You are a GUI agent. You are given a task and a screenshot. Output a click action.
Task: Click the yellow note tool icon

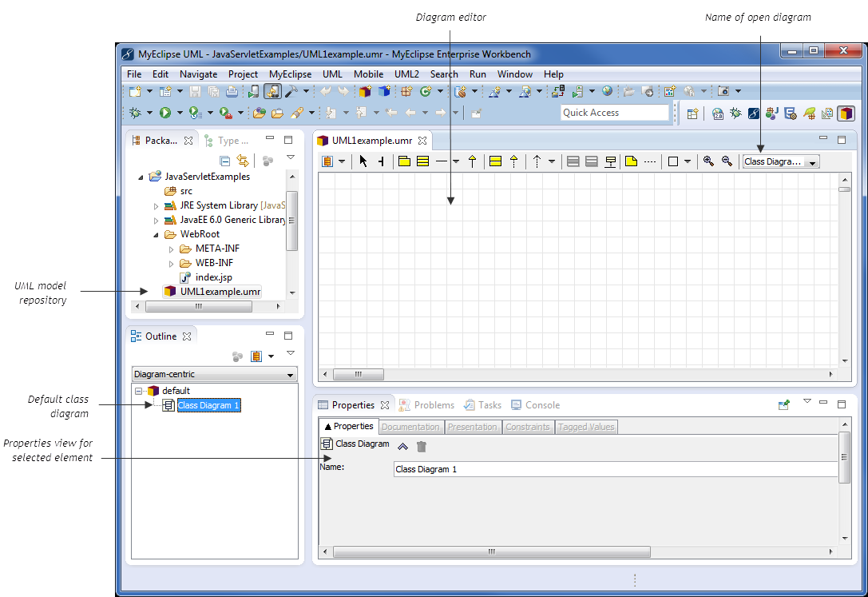coord(631,161)
